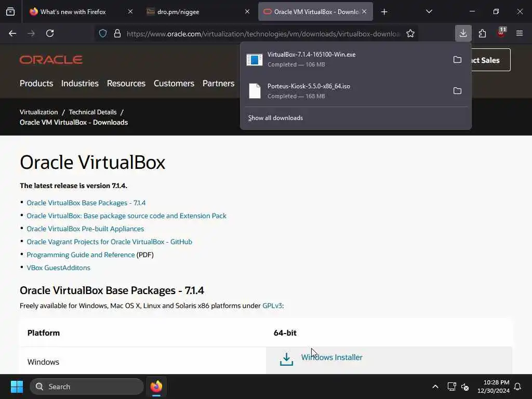The image size is (532, 399).
Task: Reload the current page
Action: 50,33
